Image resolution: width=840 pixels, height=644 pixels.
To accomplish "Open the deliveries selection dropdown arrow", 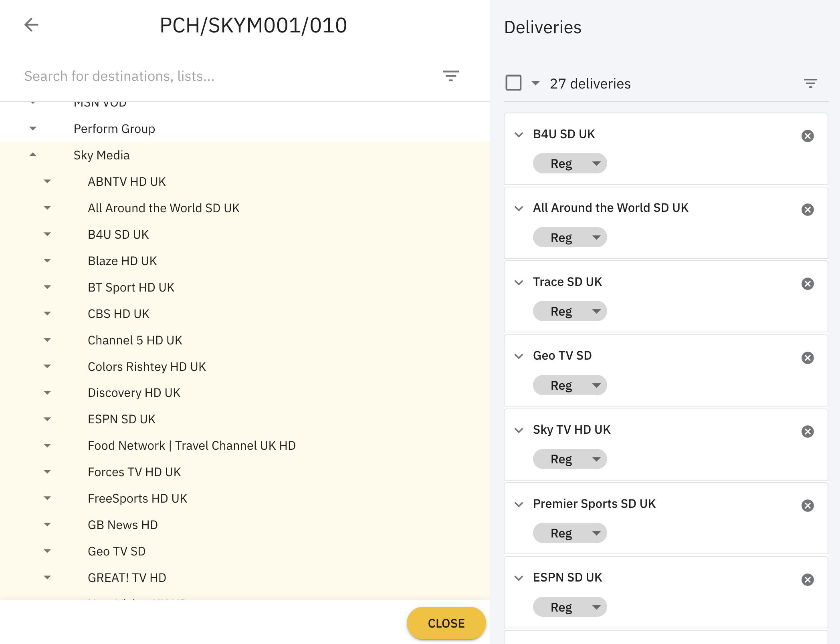I will click(535, 83).
